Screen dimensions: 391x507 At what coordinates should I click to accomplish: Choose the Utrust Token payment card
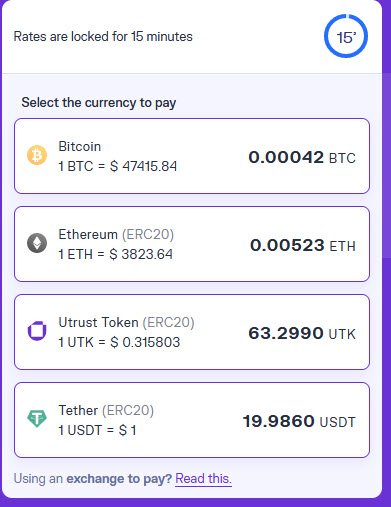[x=192, y=332]
